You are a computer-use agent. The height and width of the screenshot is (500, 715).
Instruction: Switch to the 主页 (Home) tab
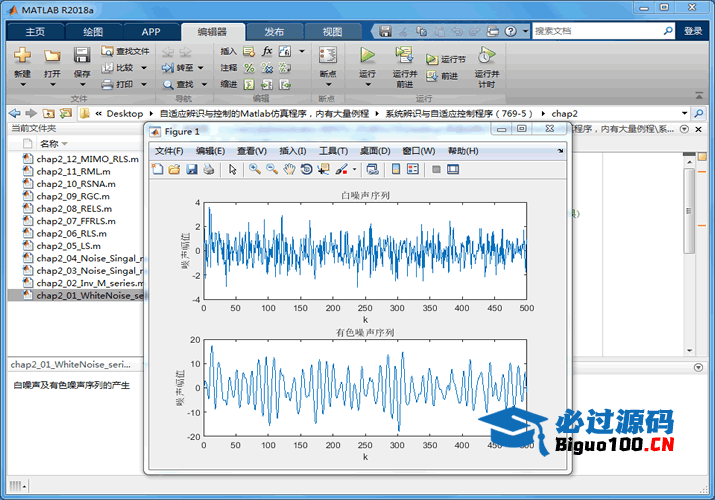tap(35, 32)
